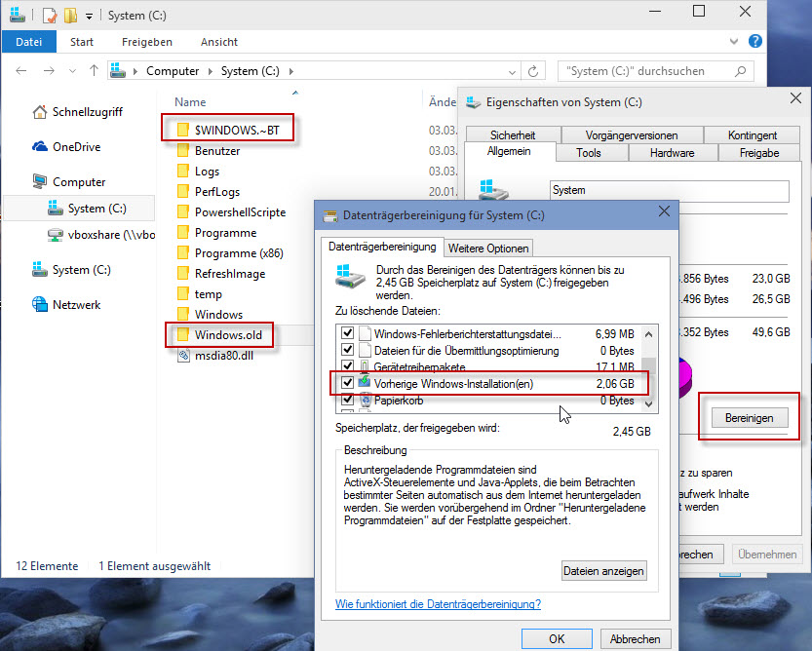
Task: Click the magnifier icon in the search box
Action: (741, 71)
